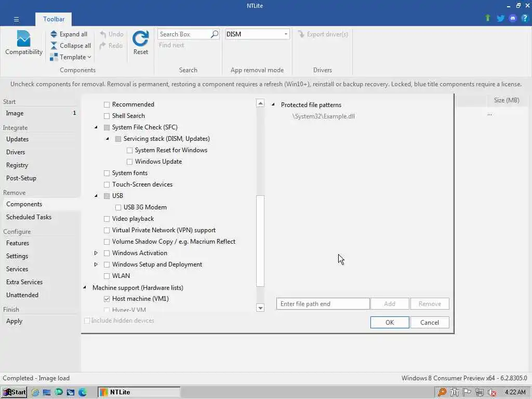Toggle the Recommended checkbox

[107, 104]
